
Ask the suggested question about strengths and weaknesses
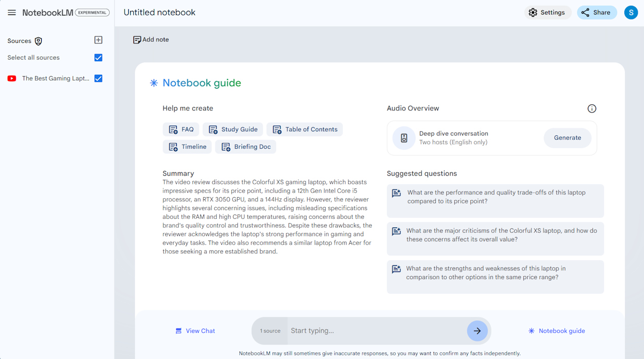pos(495,277)
